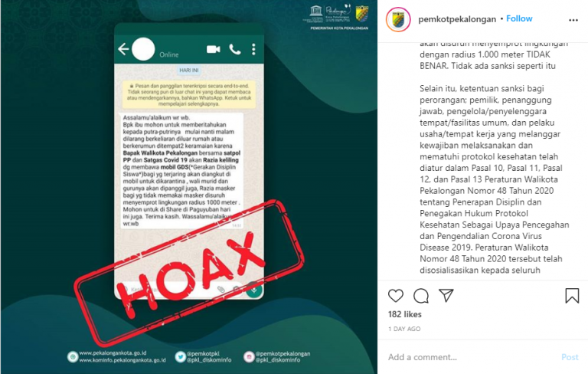Screen dimensions: 588x374
Task: Open the three-dot more options menu
Action: [573, 20]
